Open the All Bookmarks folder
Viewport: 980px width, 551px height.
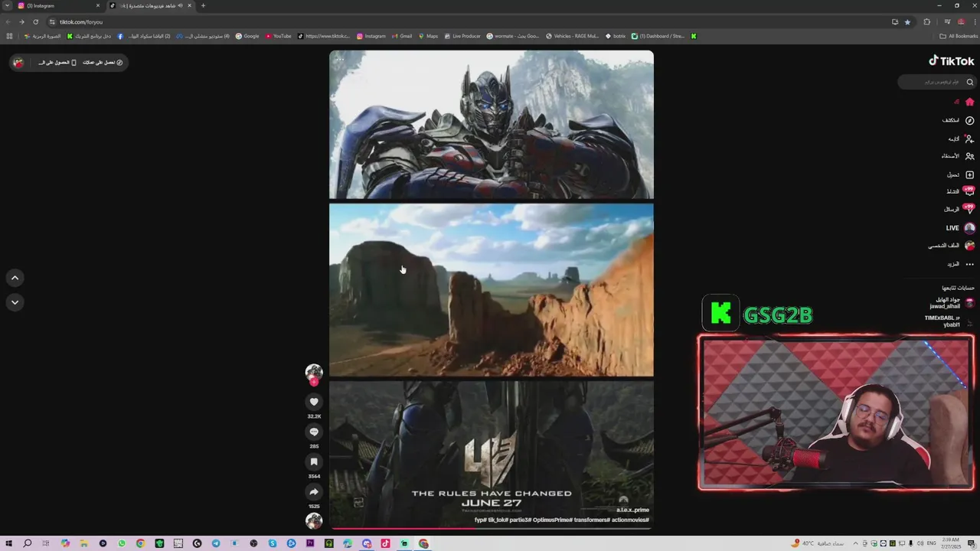tap(959, 36)
